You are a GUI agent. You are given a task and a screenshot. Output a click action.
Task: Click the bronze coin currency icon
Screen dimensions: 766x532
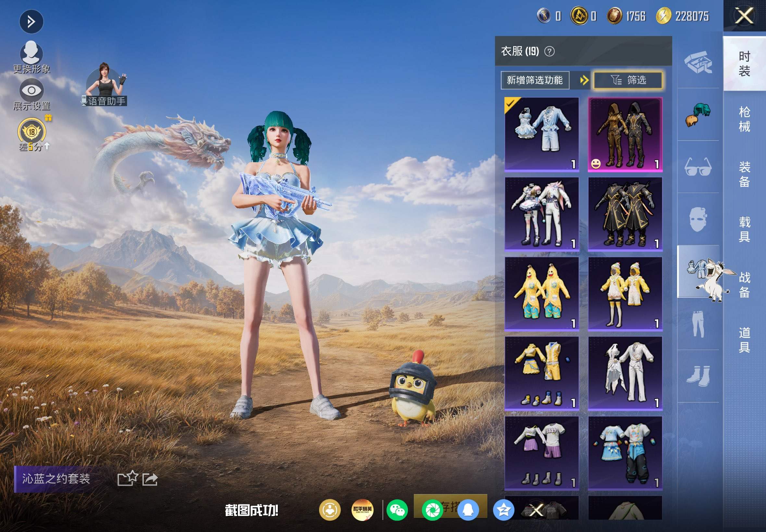614,16
